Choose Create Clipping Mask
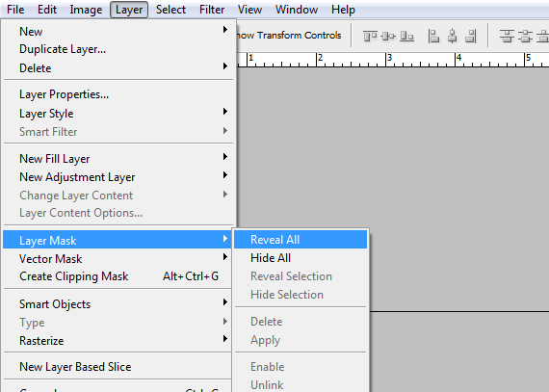 point(118,276)
